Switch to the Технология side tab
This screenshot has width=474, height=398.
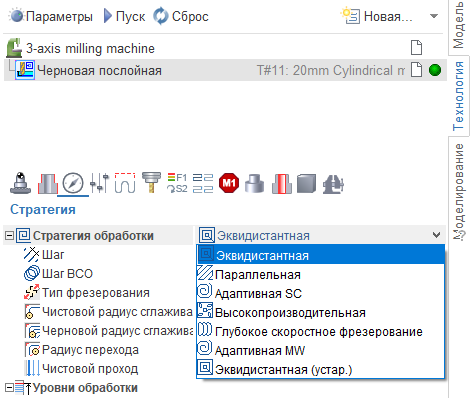[x=459, y=96]
